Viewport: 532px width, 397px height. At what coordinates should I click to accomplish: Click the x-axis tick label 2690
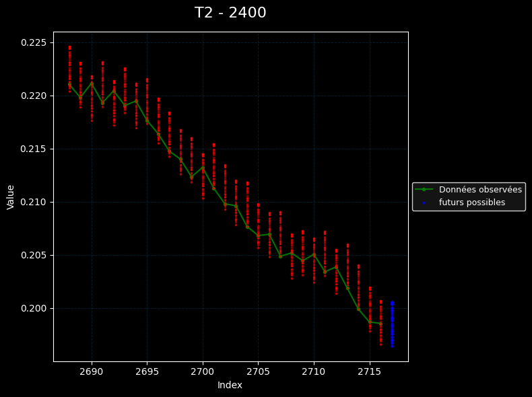tap(92, 371)
